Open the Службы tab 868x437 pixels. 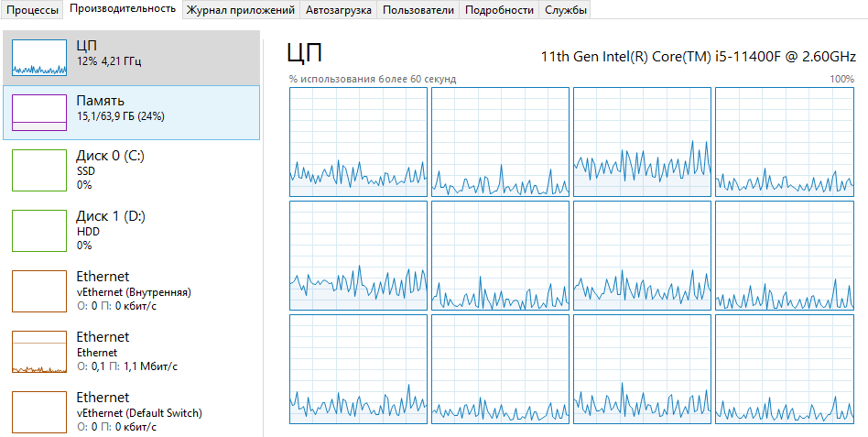(565, 10)
